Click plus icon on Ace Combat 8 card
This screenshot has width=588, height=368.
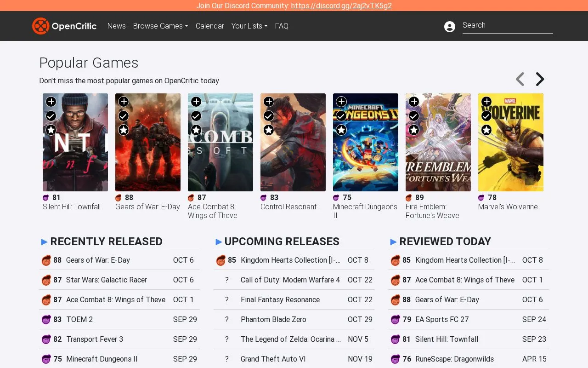tap(196, 102)
